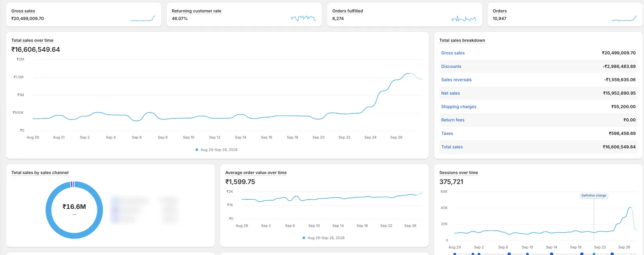Click the 60K axis label in Sessions chart
Screen dimensions: 644x255
point(444,192)
